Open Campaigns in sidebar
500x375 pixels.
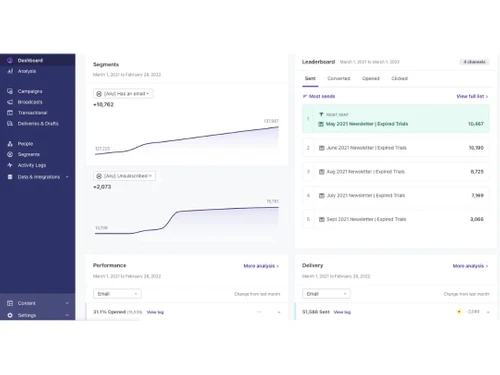point(38,91)
